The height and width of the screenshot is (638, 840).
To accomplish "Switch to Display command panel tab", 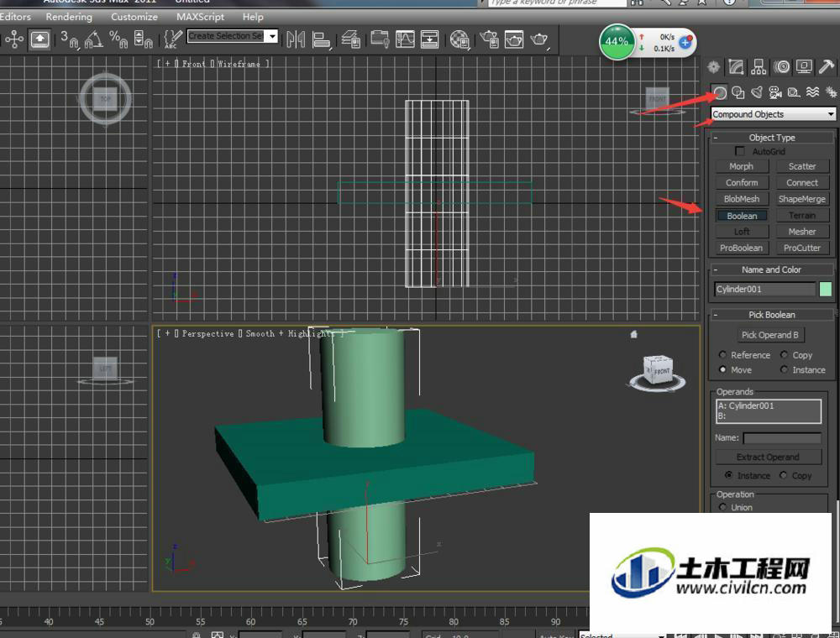I will point(804,67).
